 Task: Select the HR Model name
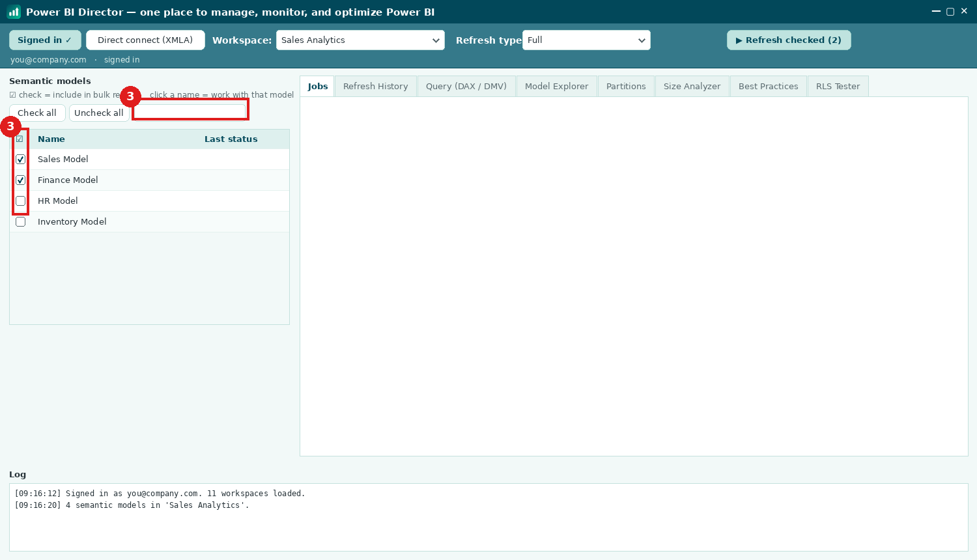tap(58, 201)
